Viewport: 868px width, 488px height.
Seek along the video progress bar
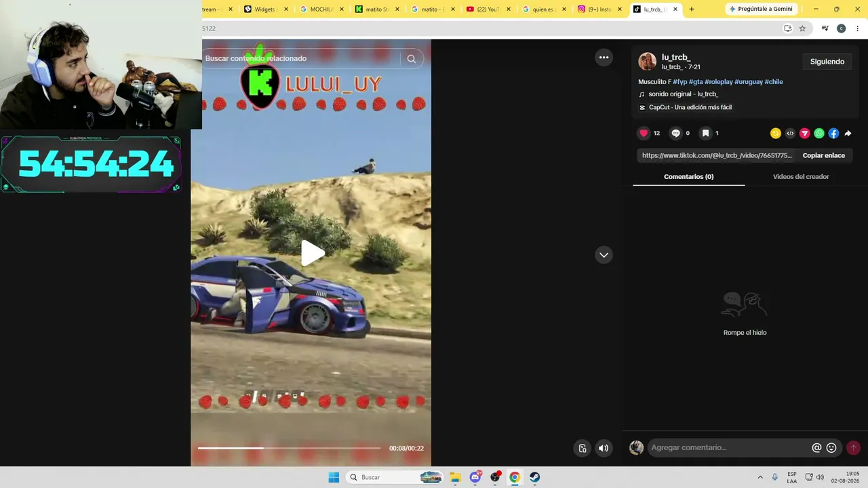tap(290, 448)
